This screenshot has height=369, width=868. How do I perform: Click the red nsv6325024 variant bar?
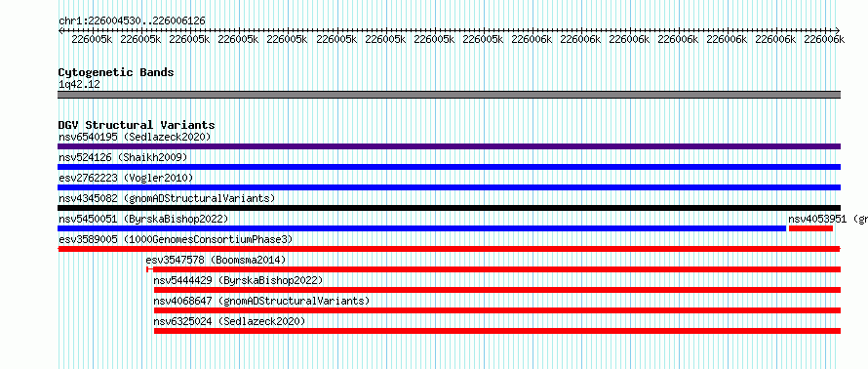point(497,331)
